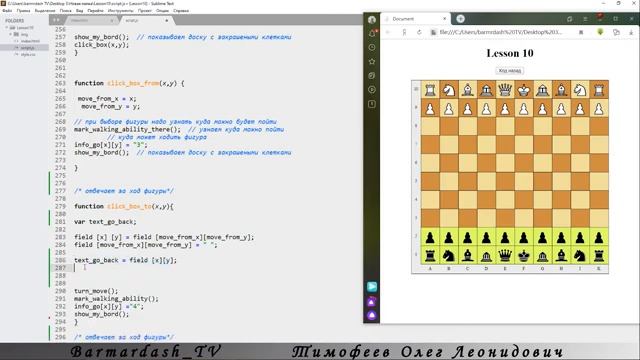This screenshot has width=640, height=360.
Task: Click line number 263 in the gutter
Action: pyautogui.click(x=60, y=83)
